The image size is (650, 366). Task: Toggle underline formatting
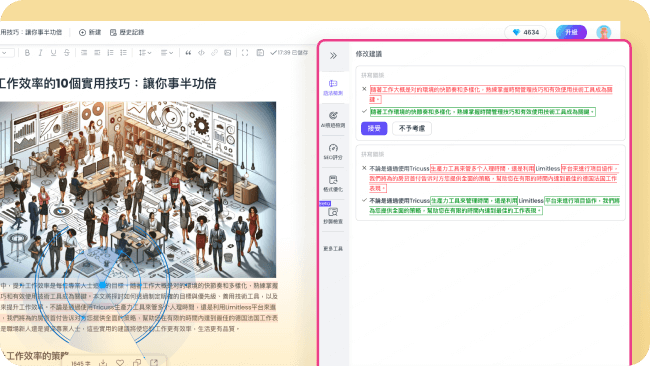(x=53, y=53)
